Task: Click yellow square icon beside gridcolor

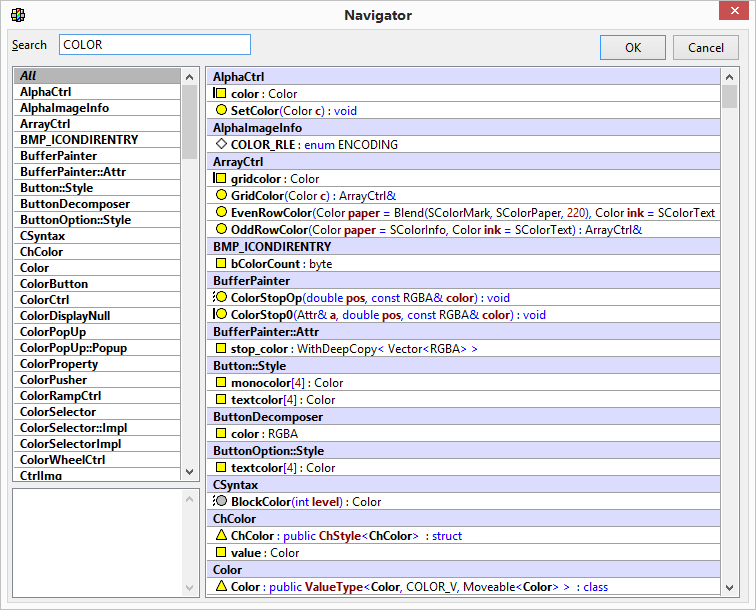Action: point(221,179)
